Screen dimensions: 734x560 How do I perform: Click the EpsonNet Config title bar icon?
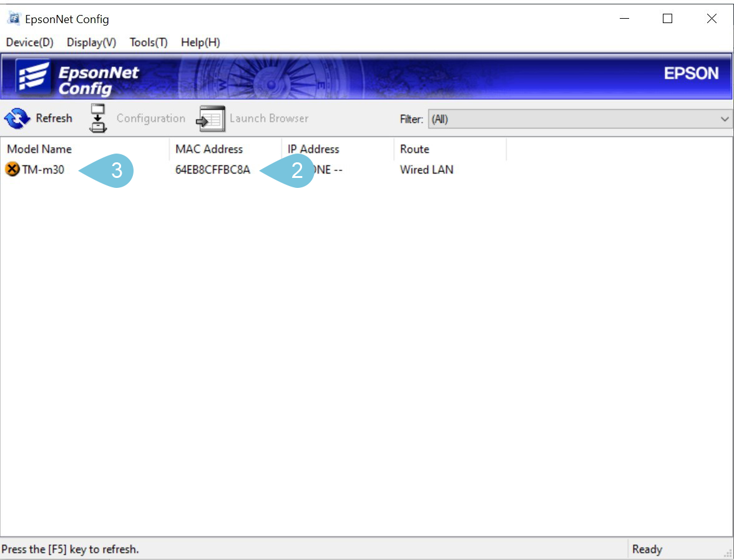pos(12,19)
